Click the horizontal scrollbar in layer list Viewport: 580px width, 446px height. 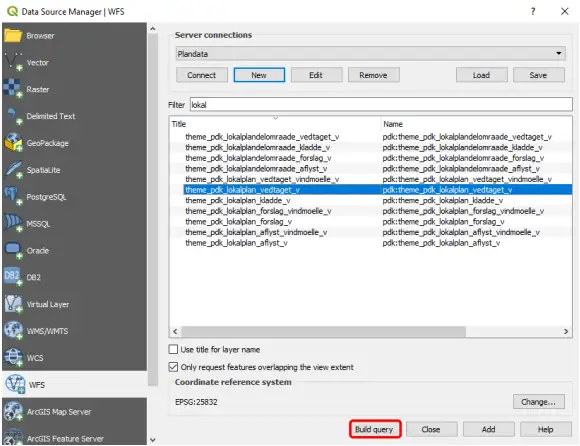(324, 332)
